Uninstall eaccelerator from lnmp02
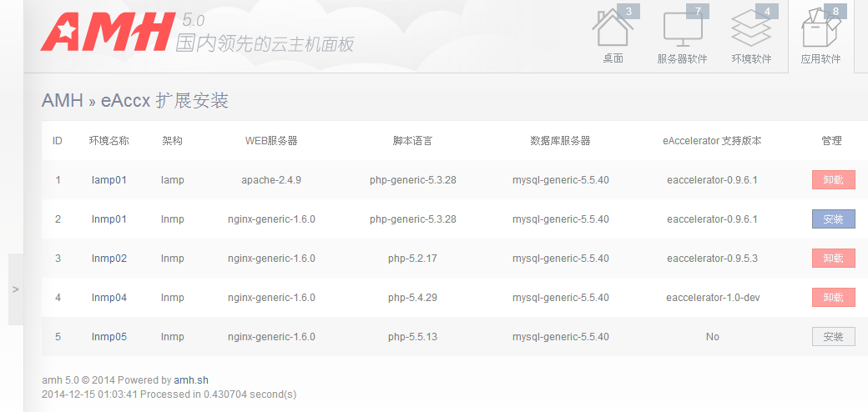868x412 pixels. (833, 259)
